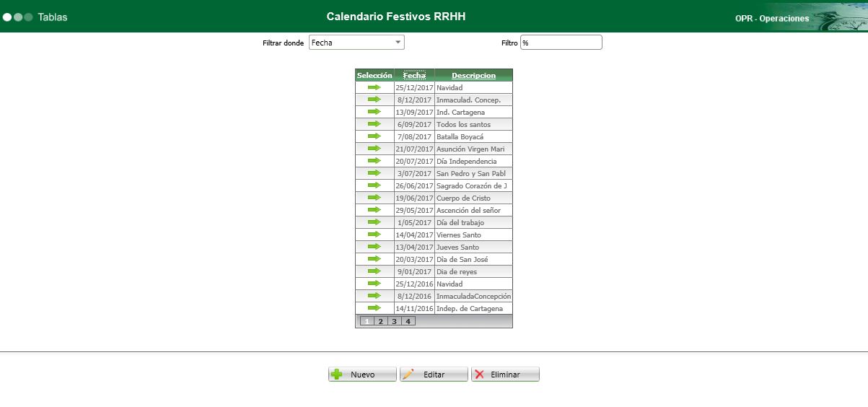Click the date cell 26/06/2017

point(414,185)
